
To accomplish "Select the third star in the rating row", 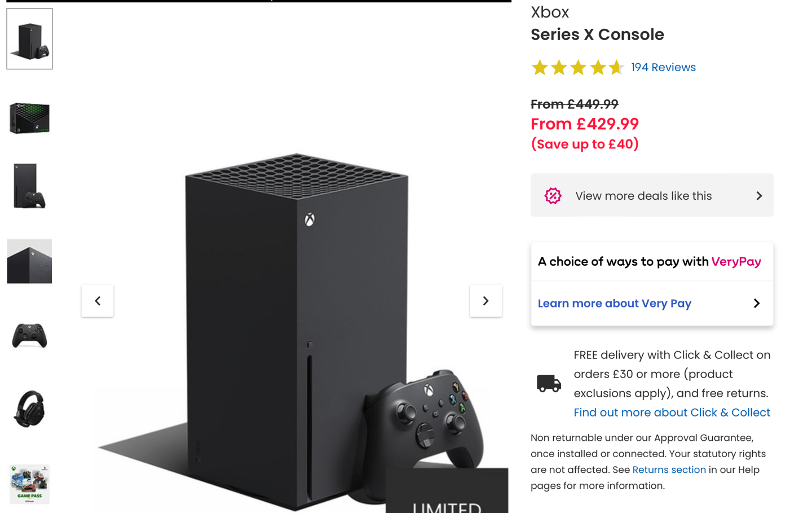I will pyautogui.click(x=577, y=67).
